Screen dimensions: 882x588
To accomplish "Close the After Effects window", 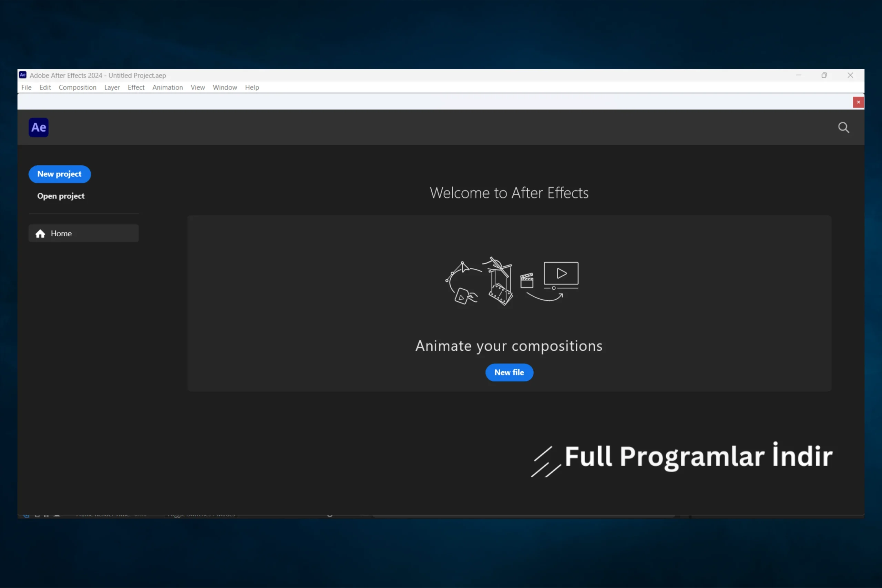I will point(851,75).
